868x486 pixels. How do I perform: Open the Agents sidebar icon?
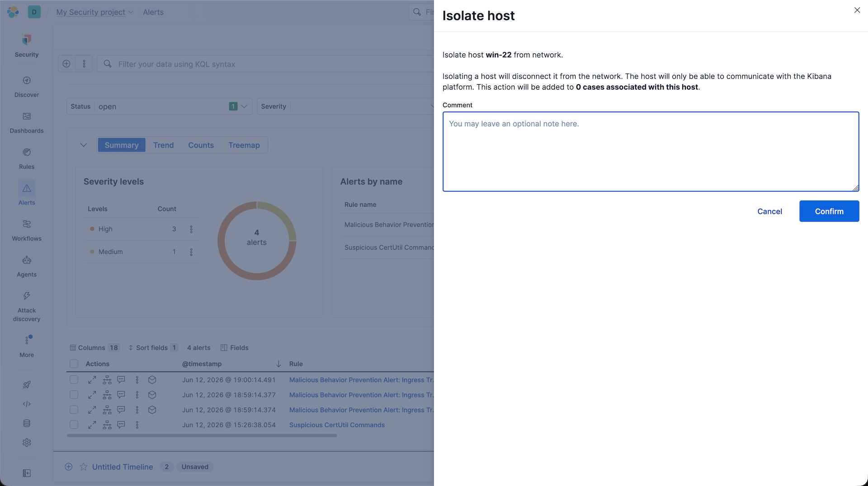coord(27,267)
